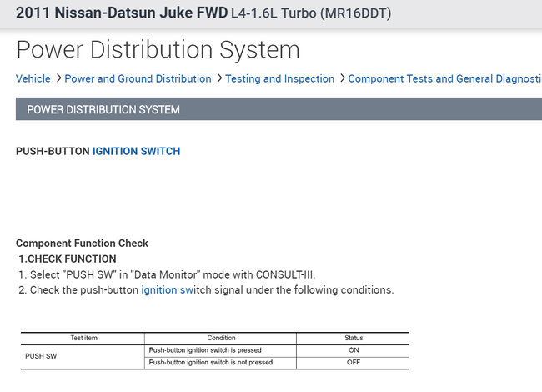The image size is (542, 392).
Task: Select the 'switch is not pressed' condition row
Action: pos(210,363)
